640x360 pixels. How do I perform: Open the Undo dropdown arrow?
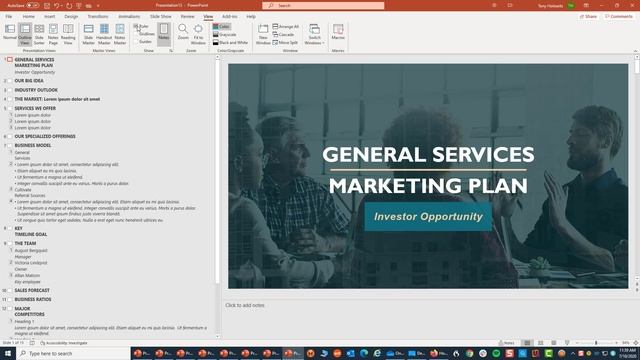coord(61,6)
